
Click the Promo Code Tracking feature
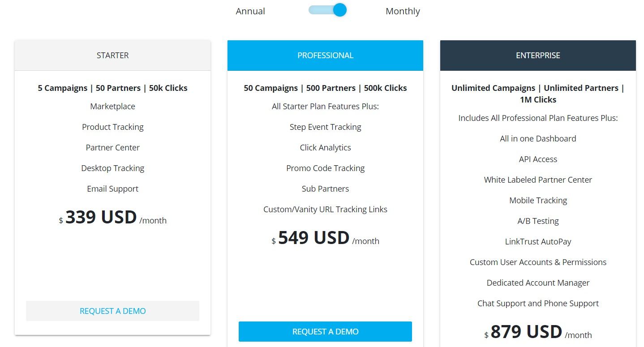click(x=325, y=168)
